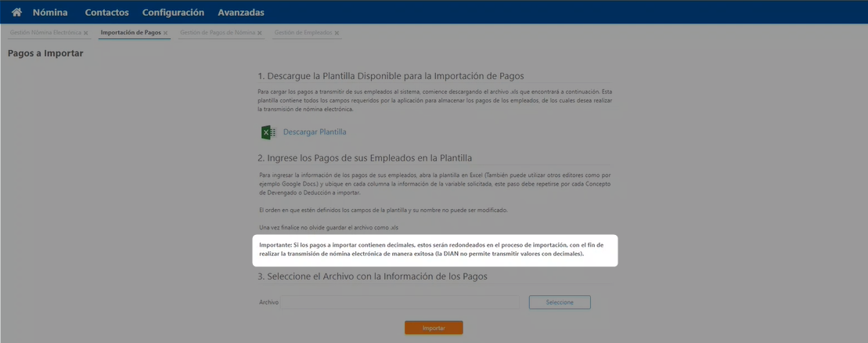Switch to Gestión de Empleados tab
The height and width of the screenshot is (343, 868).
(x=303, y=33)
